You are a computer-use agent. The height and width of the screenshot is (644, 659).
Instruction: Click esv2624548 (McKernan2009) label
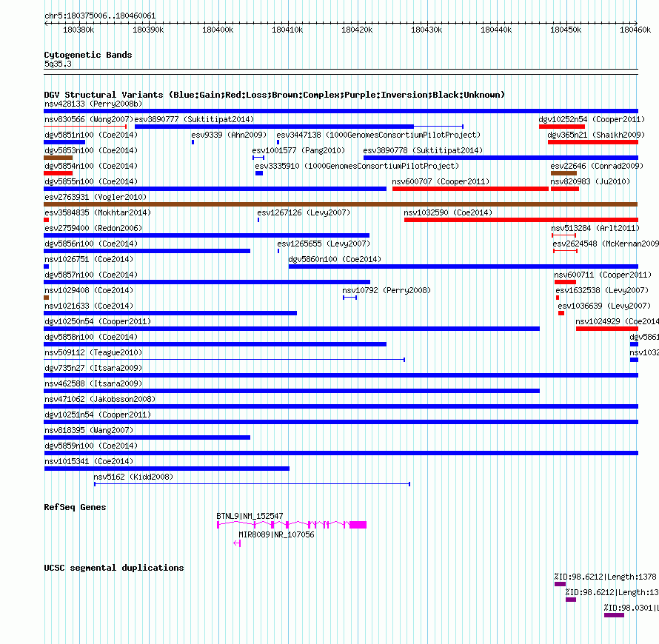[606, 244]
